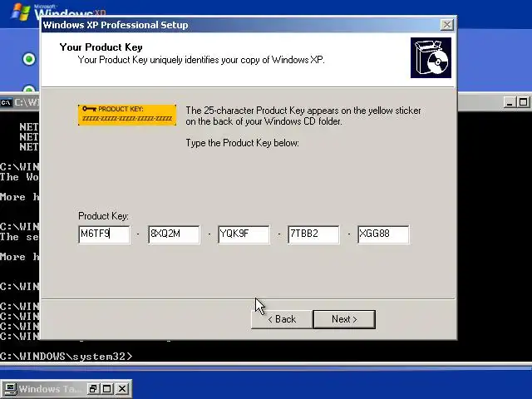532x399 pixels.
Task: Click the Next button
Action: (x=344, y=319)
